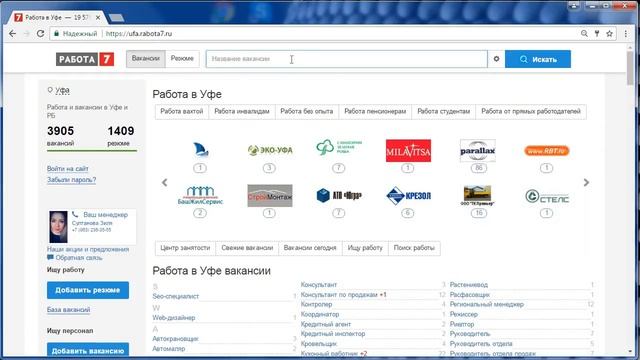Open the Seo-специалист vacancy link

[176, 296]
